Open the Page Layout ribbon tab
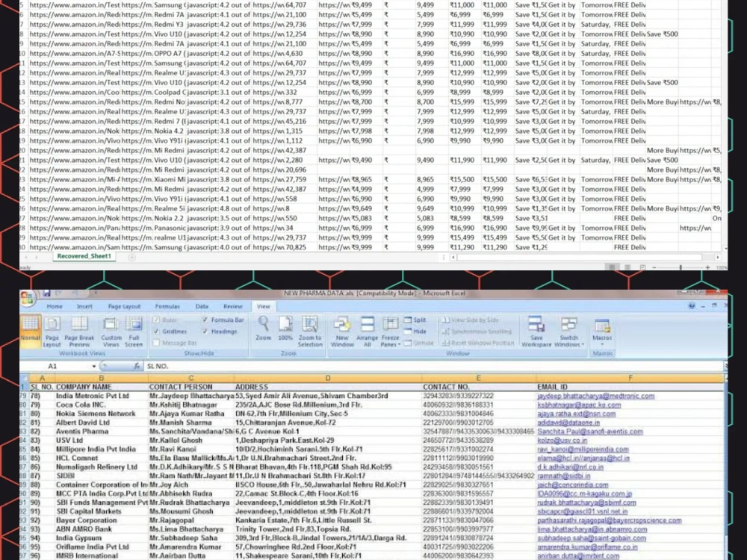The image size is (747, 560). (124, 306)
